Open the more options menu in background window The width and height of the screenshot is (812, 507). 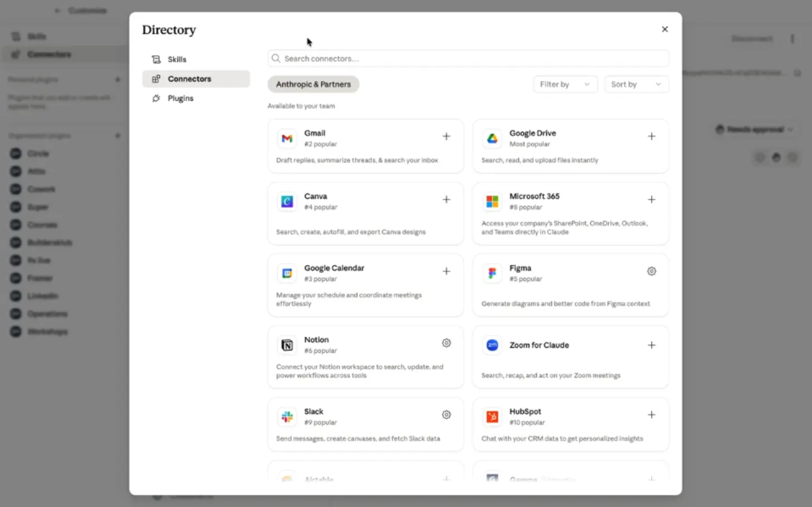[792, 38]
